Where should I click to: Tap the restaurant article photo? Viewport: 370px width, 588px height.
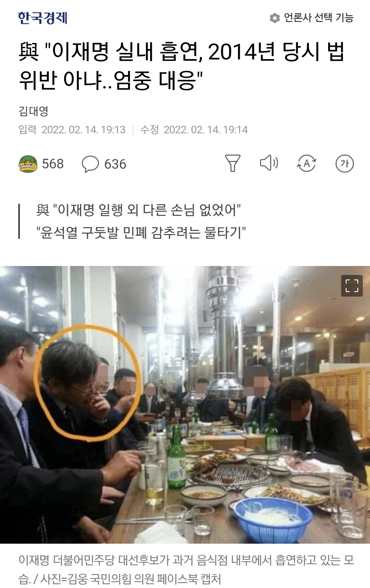point(185,404)
